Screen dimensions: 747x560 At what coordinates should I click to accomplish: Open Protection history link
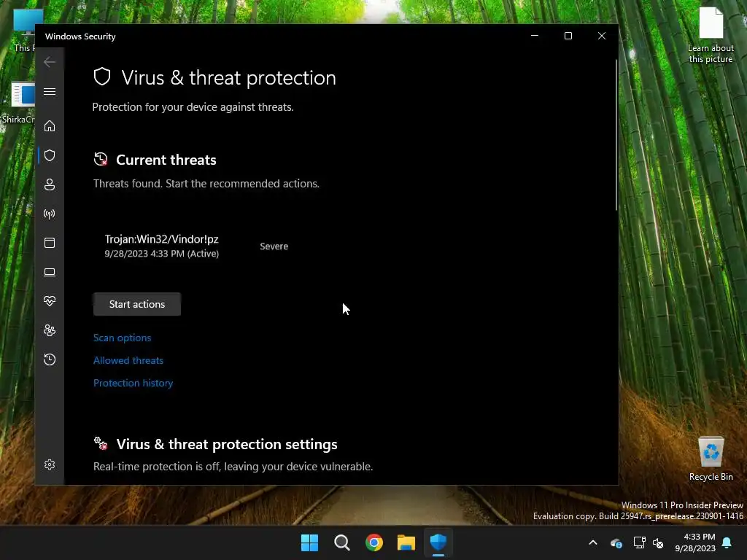[133, 383]
